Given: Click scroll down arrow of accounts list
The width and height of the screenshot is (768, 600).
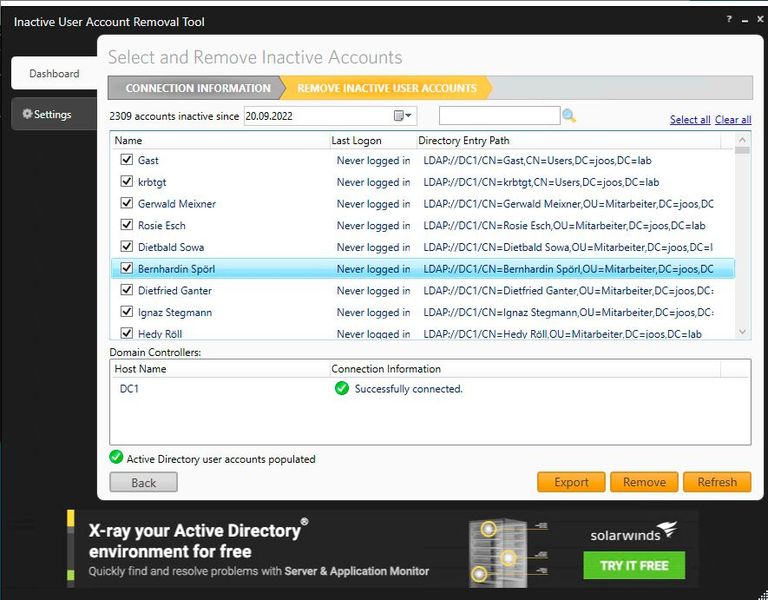Looking at the screenshot, I should [742, 332].
